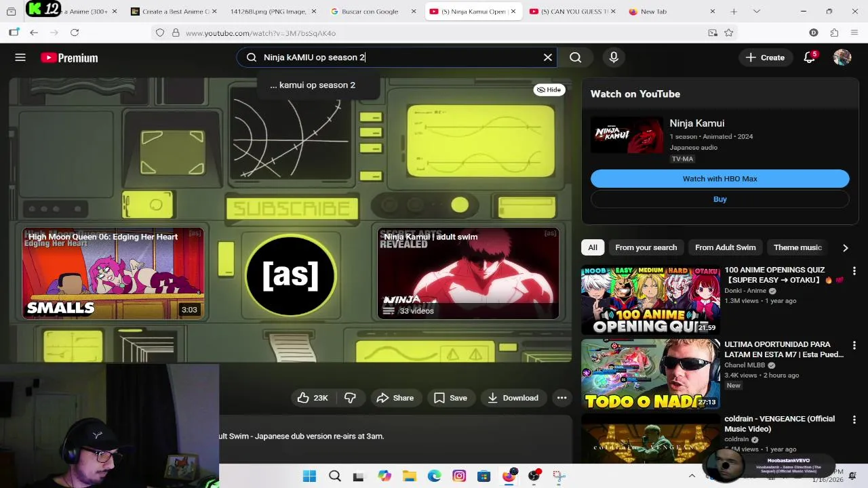Screen dimensions: 868x488
Task: Share the video
Action: (x=395, y=398)
